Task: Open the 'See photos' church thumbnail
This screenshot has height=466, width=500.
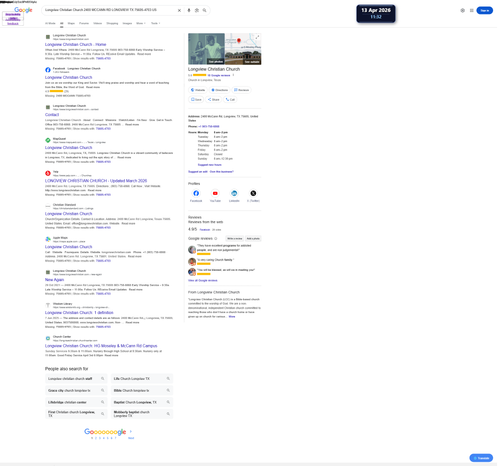Action: (206, 49)
